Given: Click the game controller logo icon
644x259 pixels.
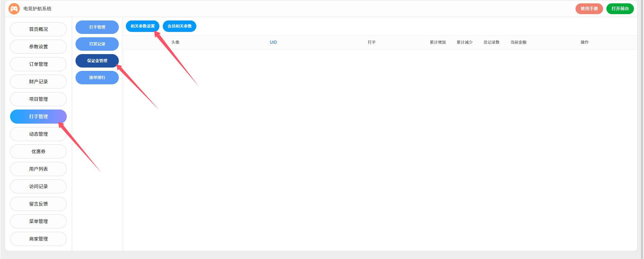Looking at the screenshot, I should [x=14, y=9].
